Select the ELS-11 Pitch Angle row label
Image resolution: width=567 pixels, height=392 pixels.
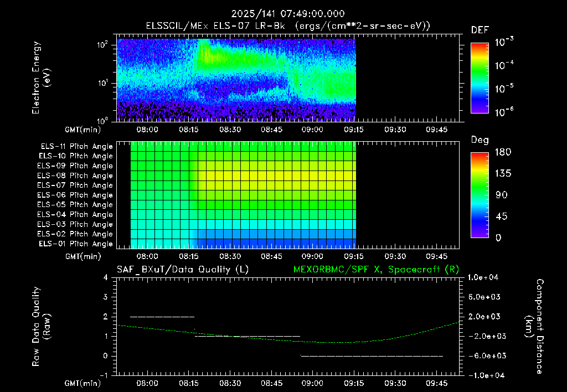click(76, 147)
